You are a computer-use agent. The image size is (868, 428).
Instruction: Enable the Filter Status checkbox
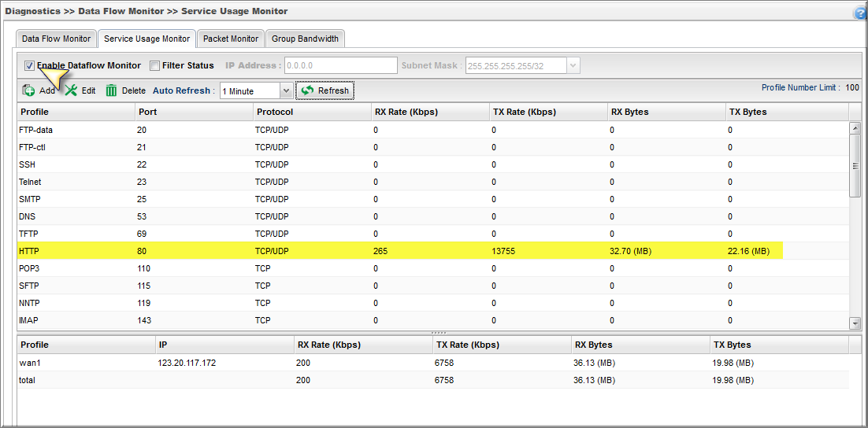[154, 66]
